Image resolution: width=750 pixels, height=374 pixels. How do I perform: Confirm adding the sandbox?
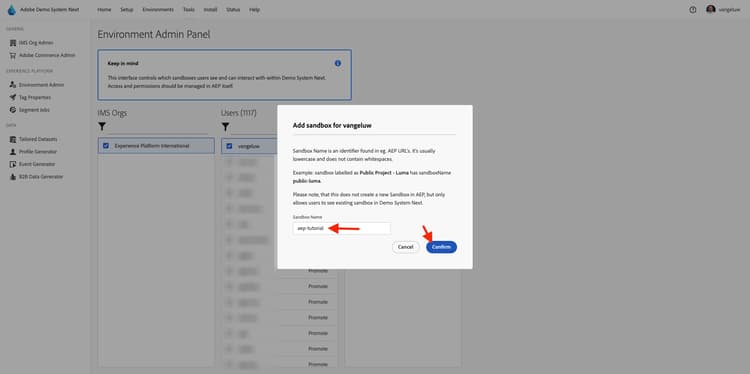[441, 247]
